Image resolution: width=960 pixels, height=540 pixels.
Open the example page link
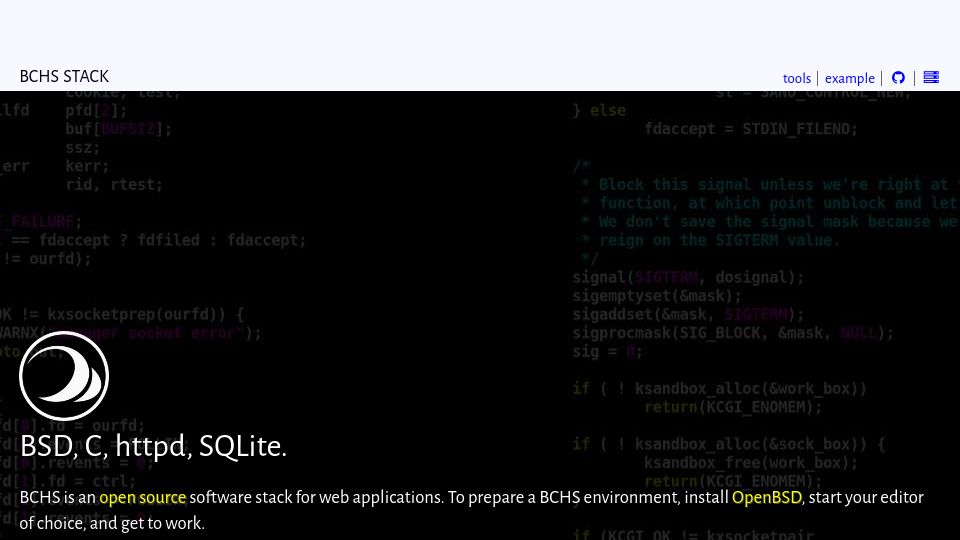pos(850,78)
